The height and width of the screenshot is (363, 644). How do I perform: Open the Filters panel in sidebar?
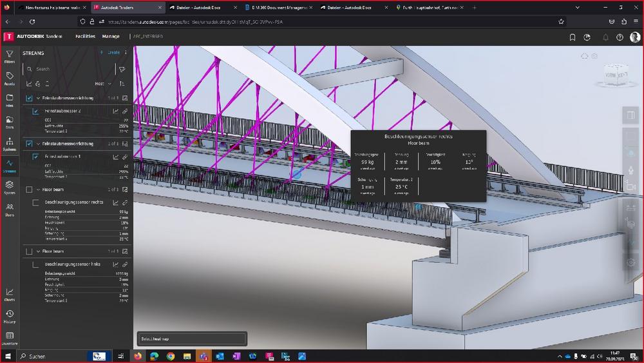(x=10, y=56)
